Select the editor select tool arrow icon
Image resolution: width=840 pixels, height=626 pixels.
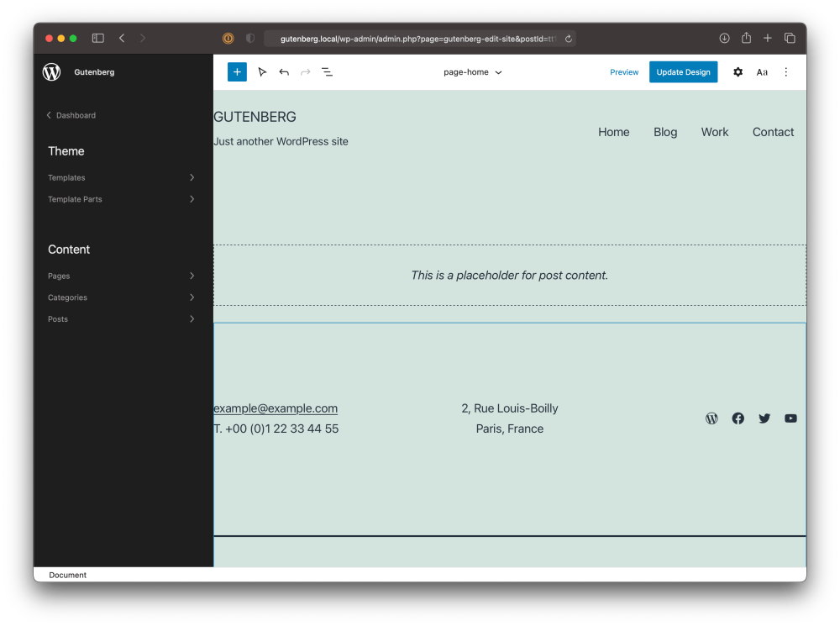pyautogui.click(x=262, y=71)
